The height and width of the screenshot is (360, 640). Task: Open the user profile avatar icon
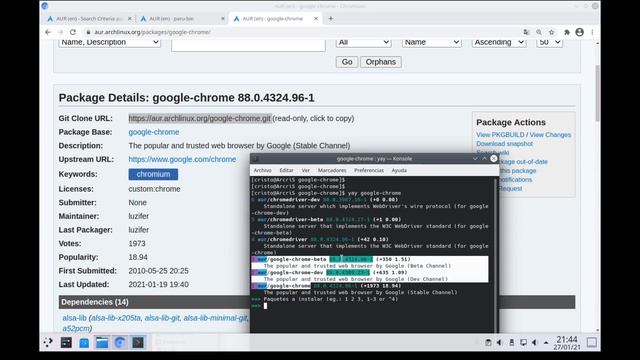click(x=579, y=32)
